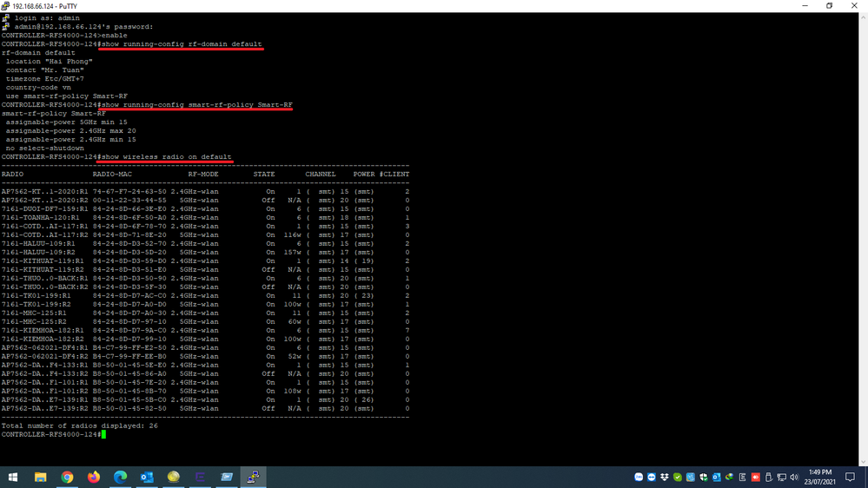Click the Zoom icon in system tray
Image resolution: width=868 pixels, height=488 pixels.
639,477
